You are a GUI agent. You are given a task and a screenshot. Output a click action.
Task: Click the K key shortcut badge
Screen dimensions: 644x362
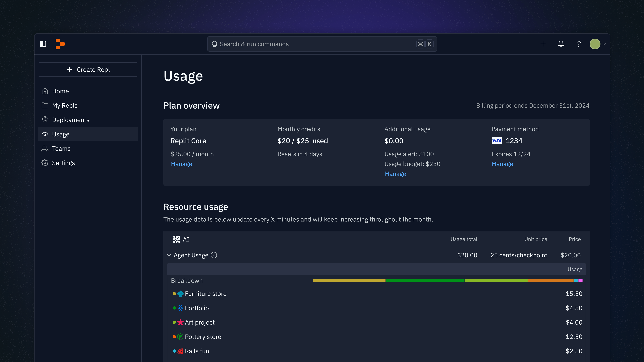tap(429, 44)
